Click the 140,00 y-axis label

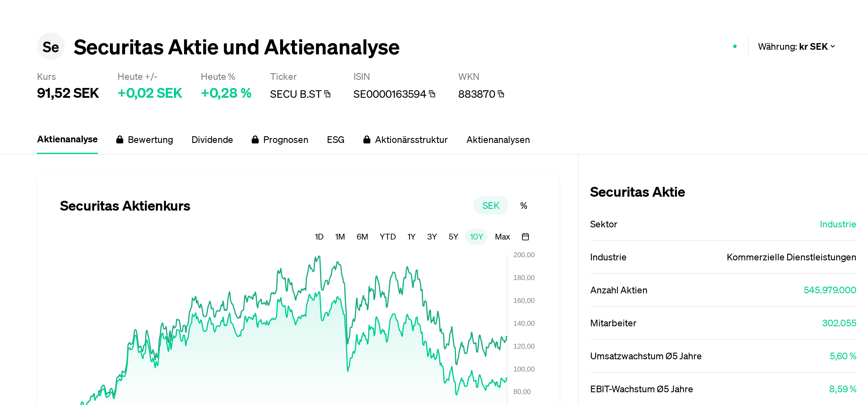524,323
